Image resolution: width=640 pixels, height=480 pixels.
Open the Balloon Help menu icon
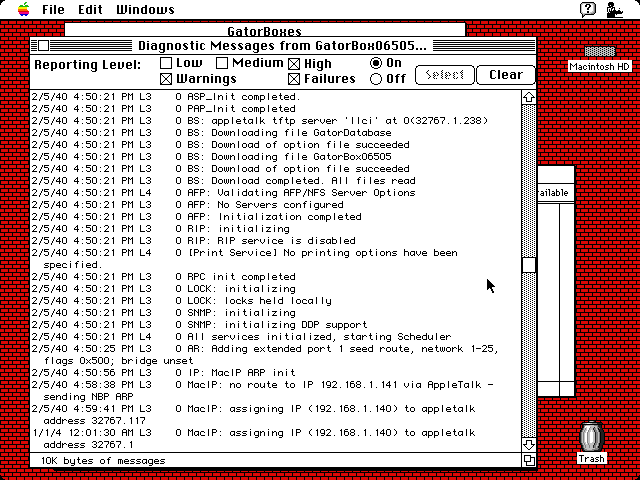588,9
